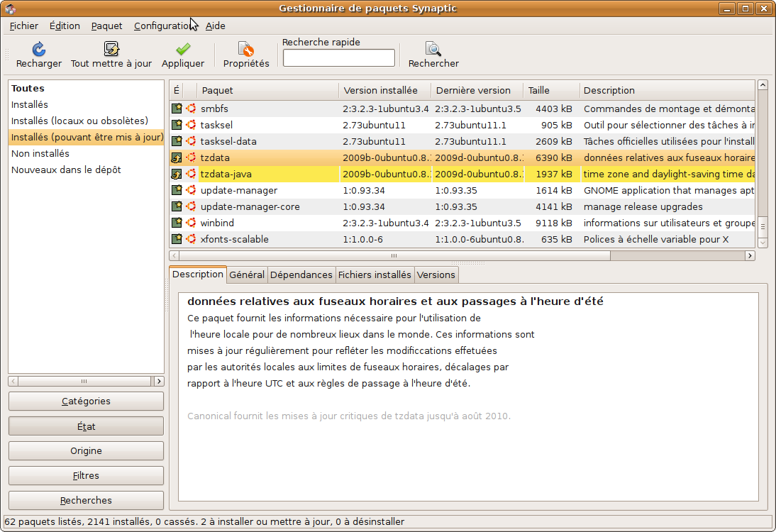The image size is (776, 532).
Task: Click the Synaptic icon in the title bar
Action: coord(9,8)
